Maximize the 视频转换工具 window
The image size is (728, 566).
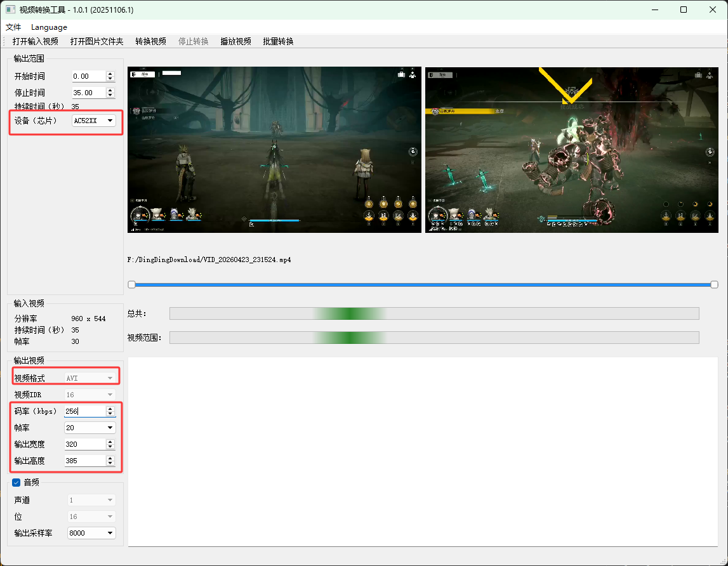point(684,10)
